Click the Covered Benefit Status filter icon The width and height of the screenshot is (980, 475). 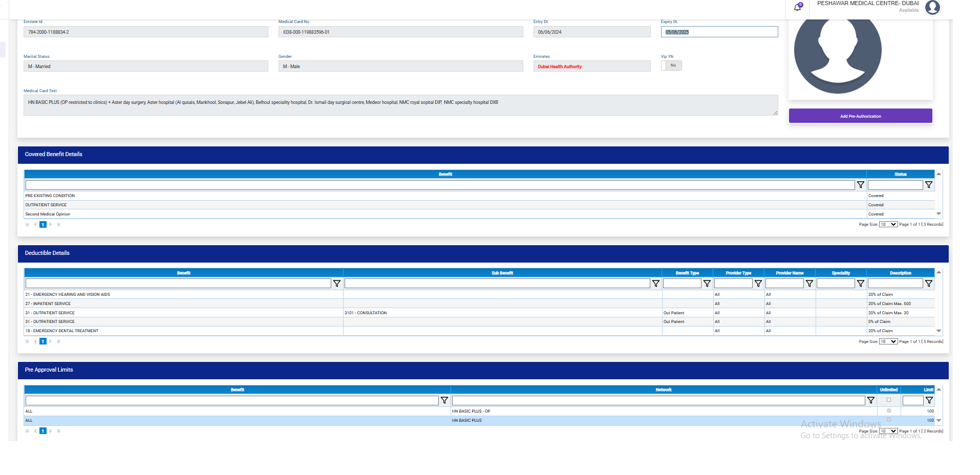(929, 185)
